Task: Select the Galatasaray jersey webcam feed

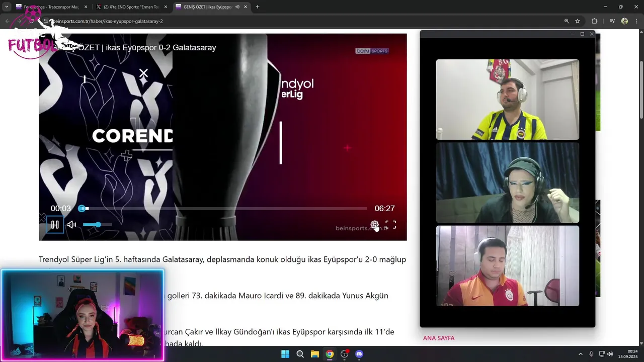Action: pyautogui.click(x=507, y=265)
